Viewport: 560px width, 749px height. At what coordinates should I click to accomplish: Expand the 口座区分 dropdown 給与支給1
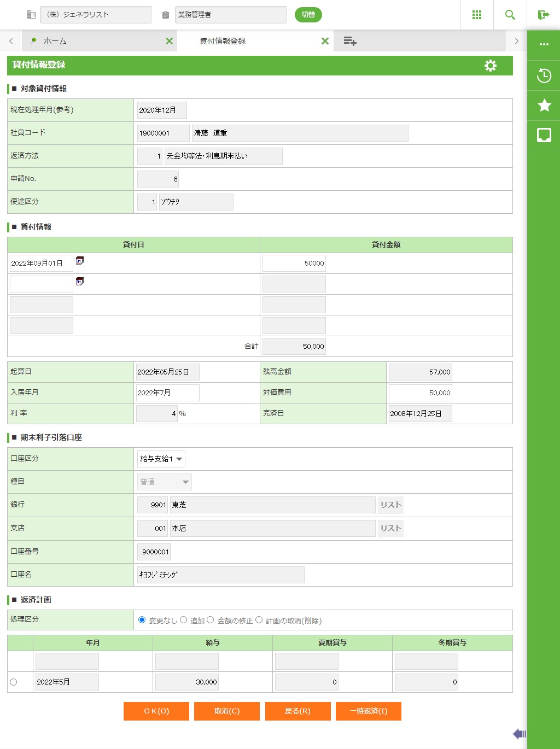tap(161, 459)
